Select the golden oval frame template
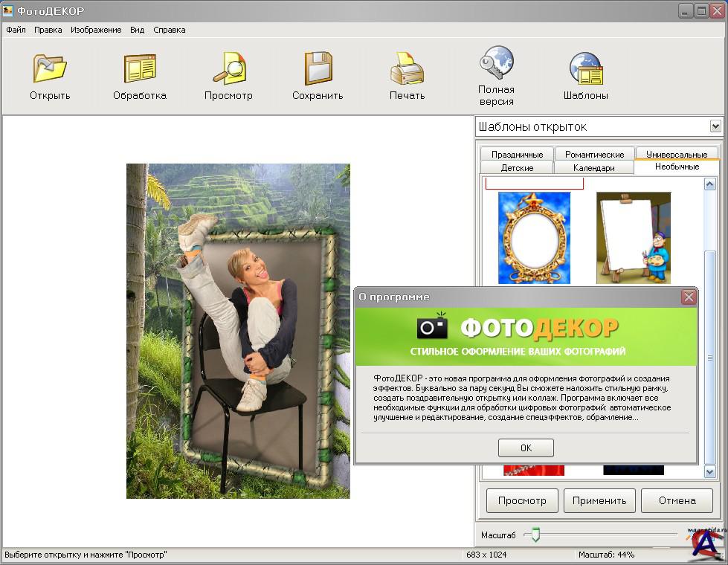Image resolution: width=728 pixels, height=565 pixels. (534, 238)
